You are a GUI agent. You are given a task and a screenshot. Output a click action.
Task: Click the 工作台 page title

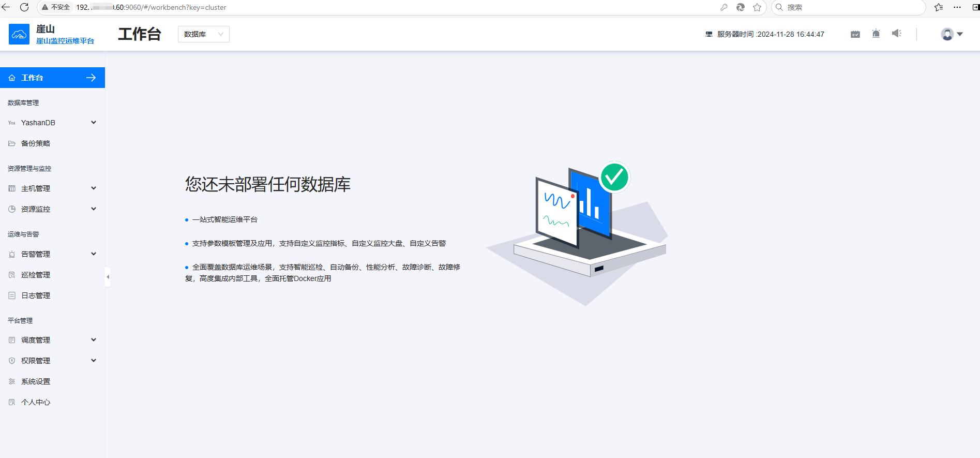pos(140,34)
